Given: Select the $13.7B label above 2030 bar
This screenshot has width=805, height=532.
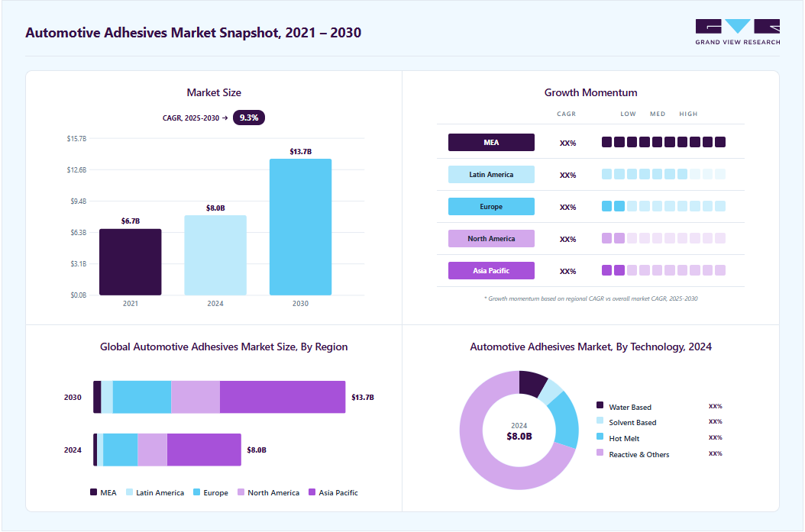Looking at the screenshot, I should (x=300, y=151).
